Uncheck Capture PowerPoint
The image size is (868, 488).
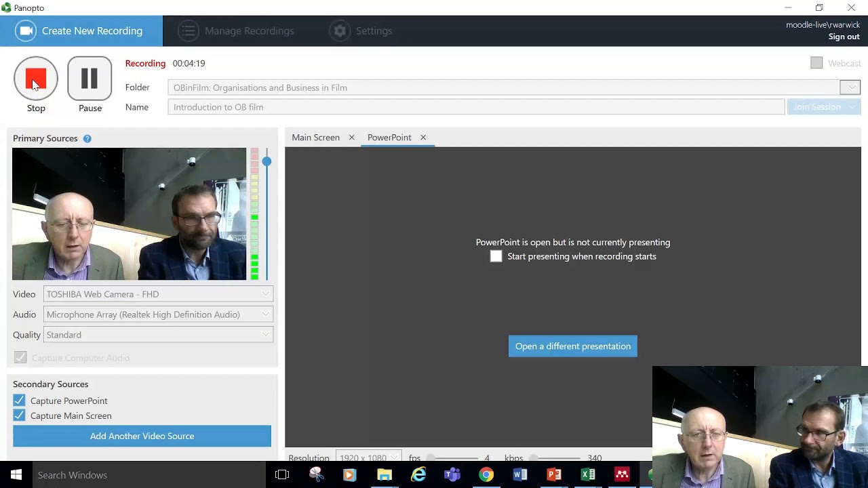point(19,401)
